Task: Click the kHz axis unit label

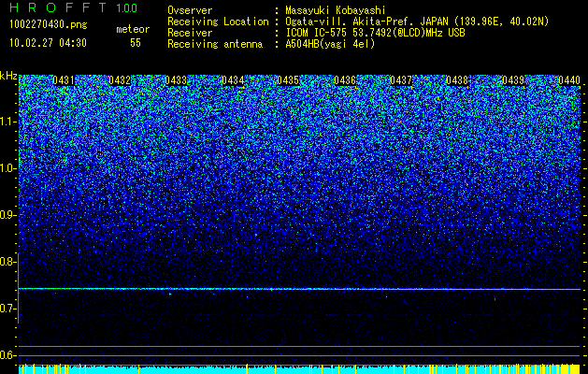Action: 8,76
